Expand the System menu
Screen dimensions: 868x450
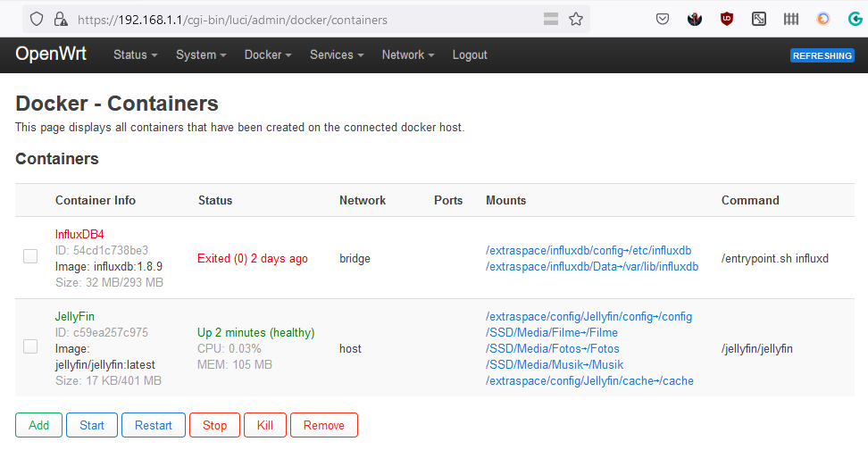pyautogui.click(x=201, y=54)
